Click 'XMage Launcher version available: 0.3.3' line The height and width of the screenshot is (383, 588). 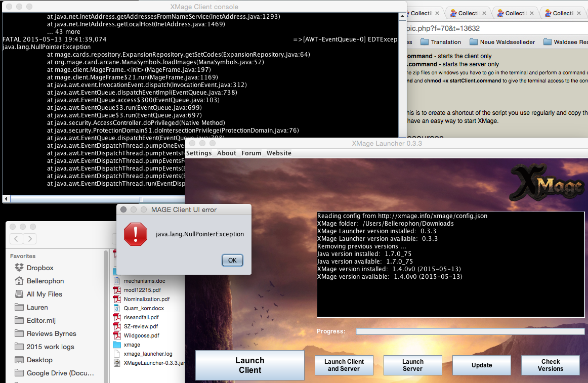377,239
